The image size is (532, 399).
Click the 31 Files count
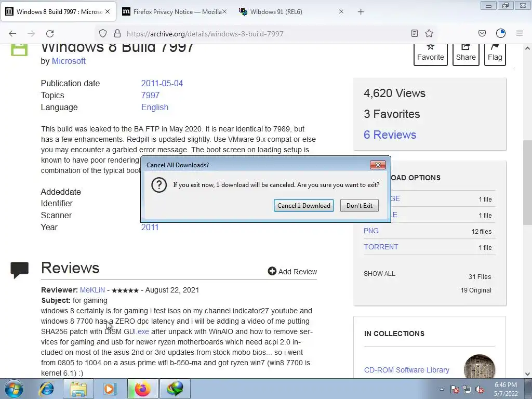[480, 276]
